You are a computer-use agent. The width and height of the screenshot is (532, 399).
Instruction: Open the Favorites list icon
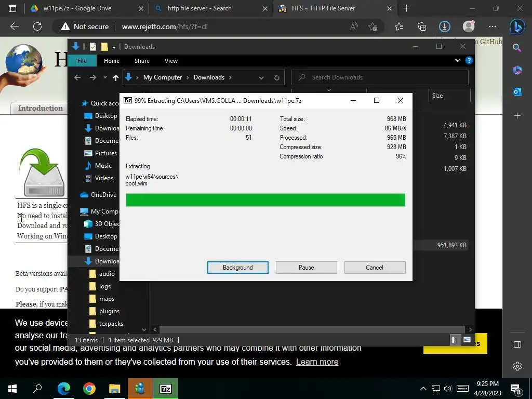[x=399, y=26]
